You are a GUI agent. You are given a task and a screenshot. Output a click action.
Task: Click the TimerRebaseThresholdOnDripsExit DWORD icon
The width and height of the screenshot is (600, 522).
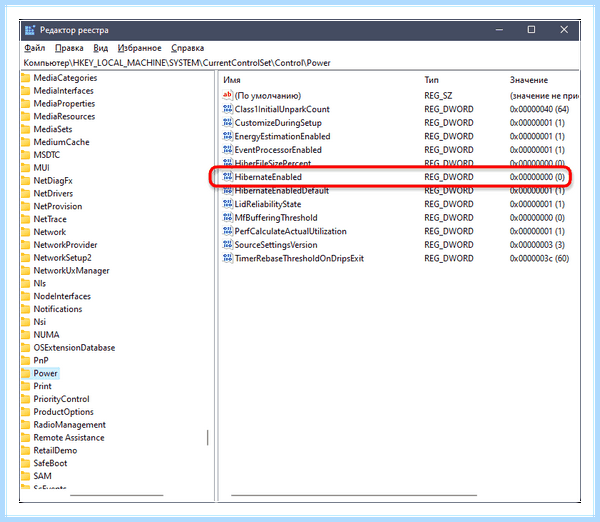coord(227,258)
